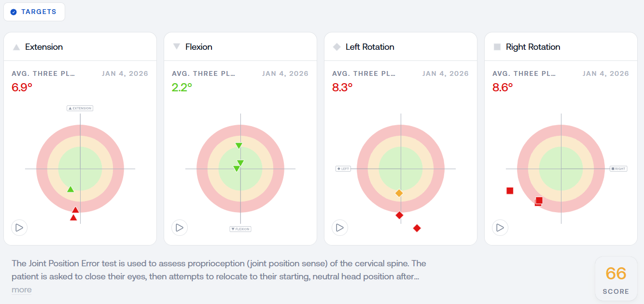This screenshot has height=304, width=644.
Task: Select the green triangle marker in Extension chart
Action: click(70, 189)
